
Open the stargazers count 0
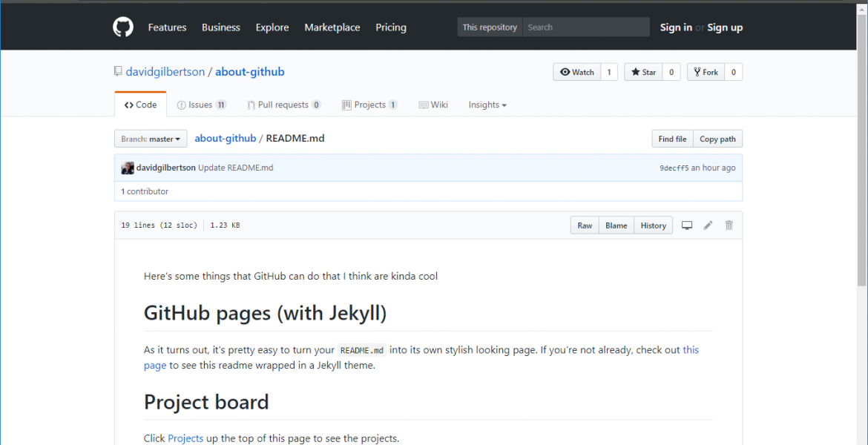(671, 72)
